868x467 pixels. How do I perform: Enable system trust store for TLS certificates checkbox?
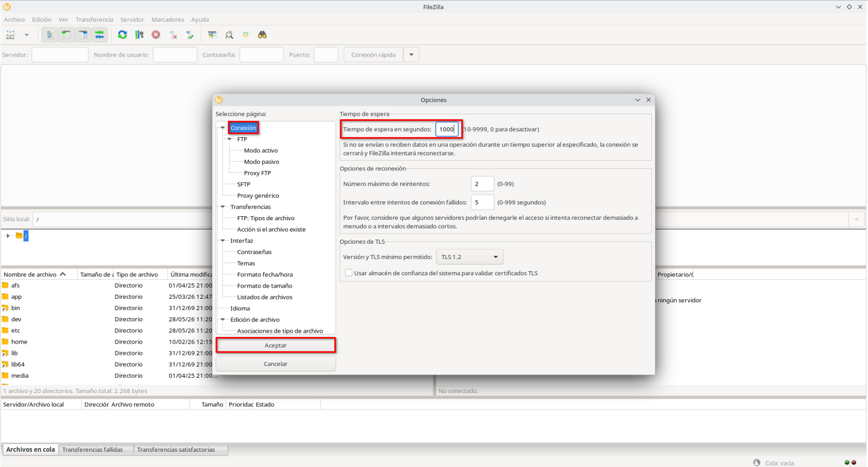coord(349,273)
